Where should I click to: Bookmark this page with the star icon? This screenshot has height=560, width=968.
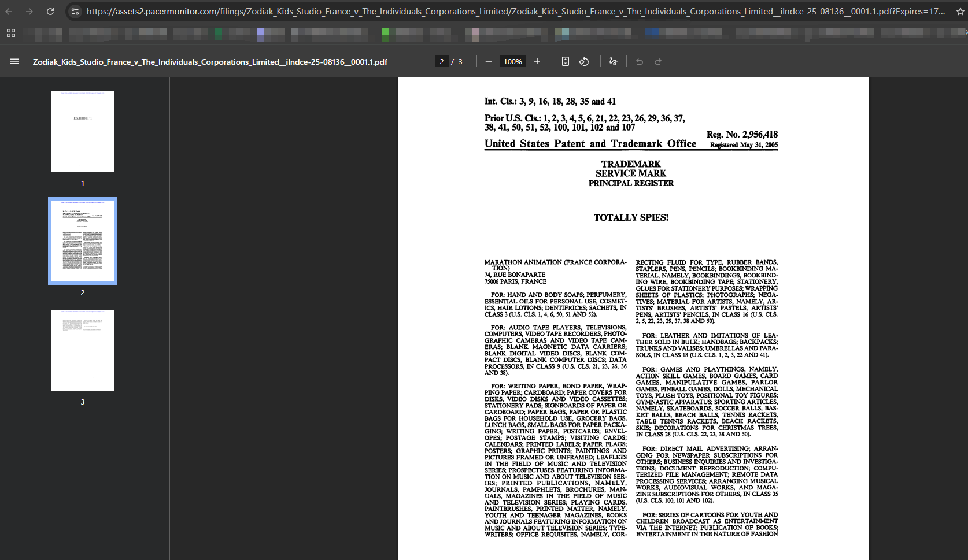coord(960,12)
